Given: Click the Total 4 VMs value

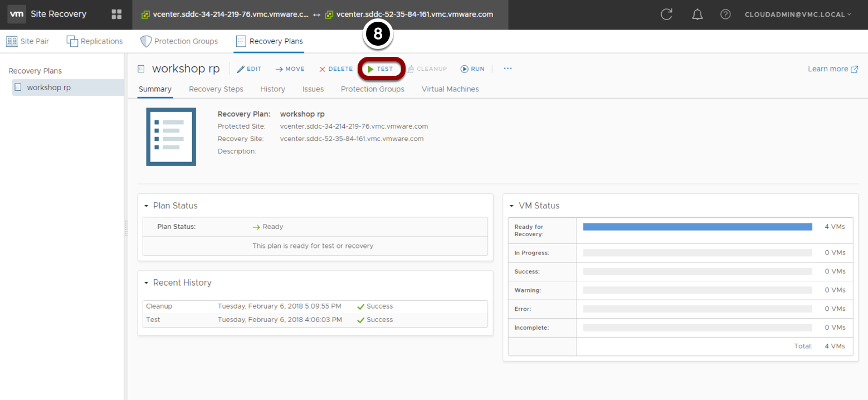Looking at the screenshot, I should tap(835, 346).
